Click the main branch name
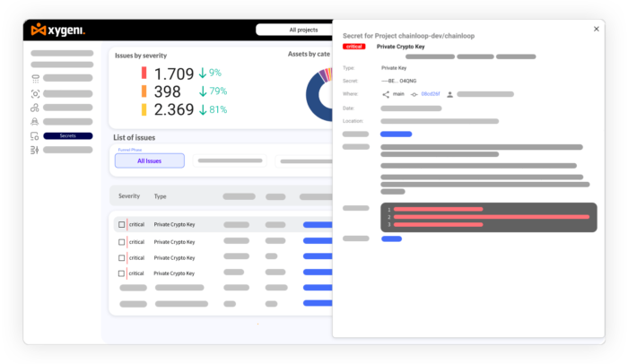 click(398, 94)
